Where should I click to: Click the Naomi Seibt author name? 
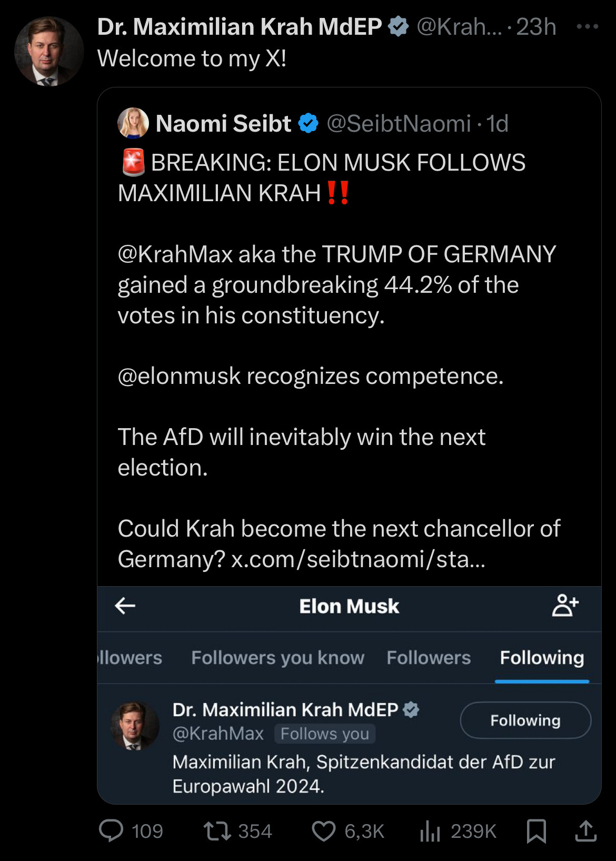pyautogui.click(x=223, y=124)
